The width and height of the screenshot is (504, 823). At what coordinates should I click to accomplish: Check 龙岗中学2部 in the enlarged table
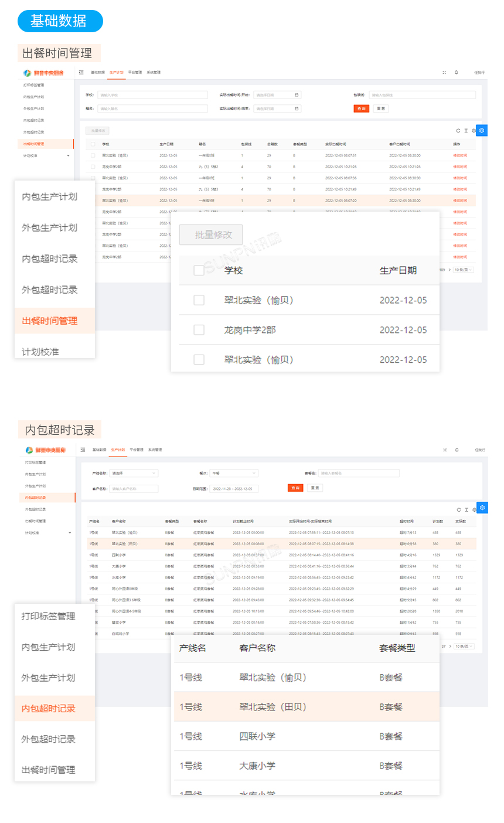(199, 330)
